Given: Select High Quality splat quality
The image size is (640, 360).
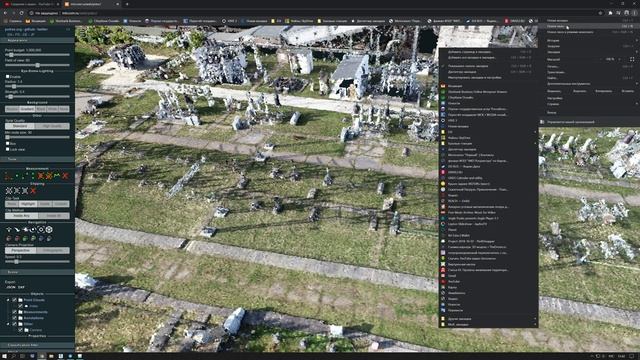Looking at the screenshot, I should click(x=52, y=126).
